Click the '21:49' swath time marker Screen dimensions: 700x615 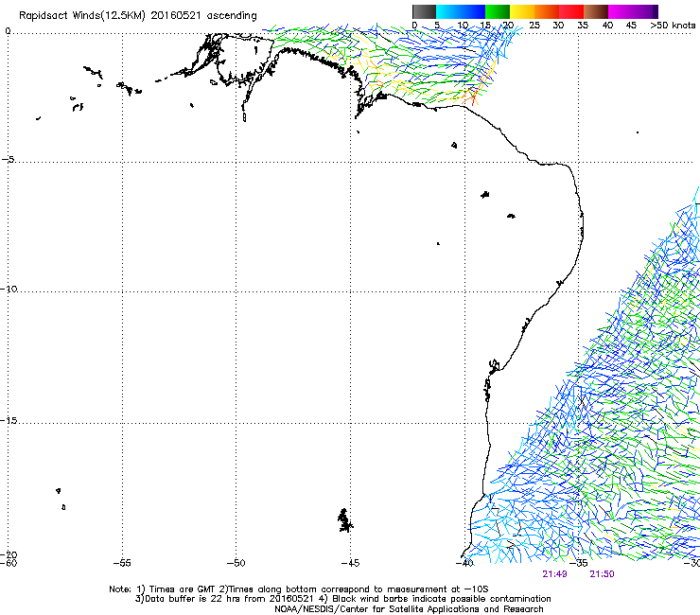coord(554,574)
